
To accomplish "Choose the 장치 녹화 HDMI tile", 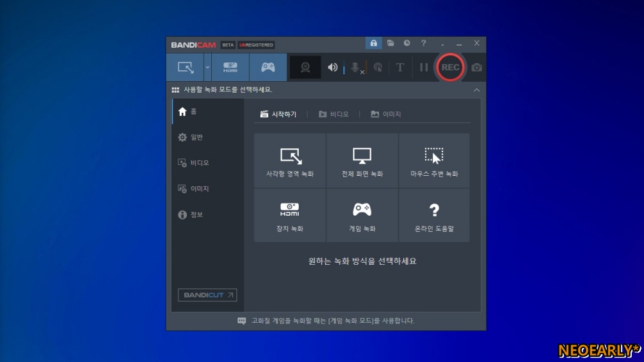I will pos(290,215).
